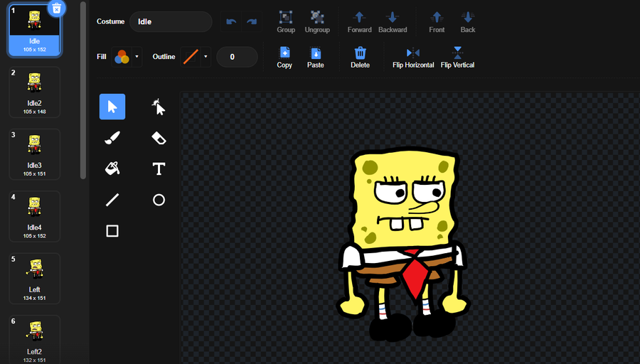Screen dimensions: 640x364
Task: Select the Circle tool
Action: [x=159, y=200]
